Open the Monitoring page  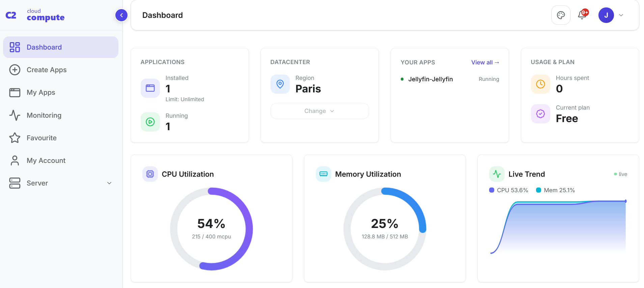click(x=61, y=115)
